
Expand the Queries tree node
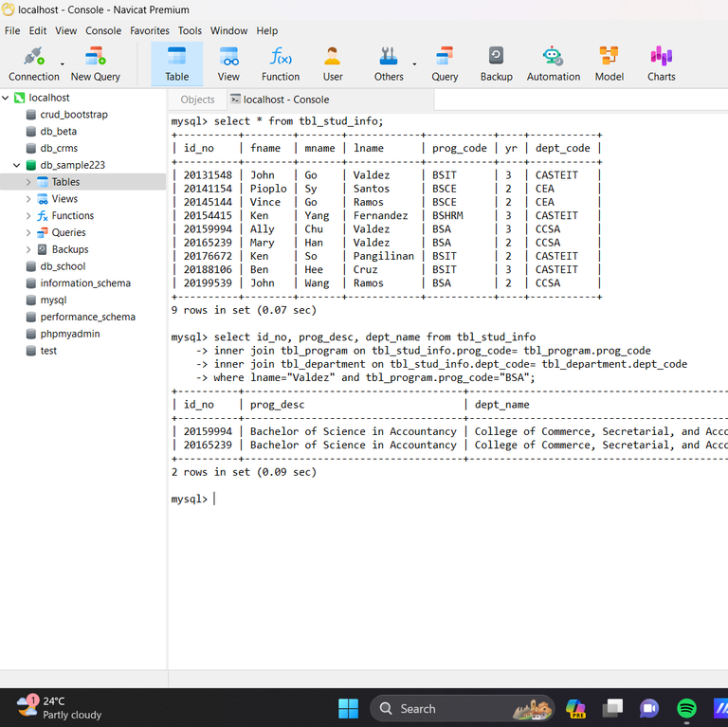pos(28,232)
